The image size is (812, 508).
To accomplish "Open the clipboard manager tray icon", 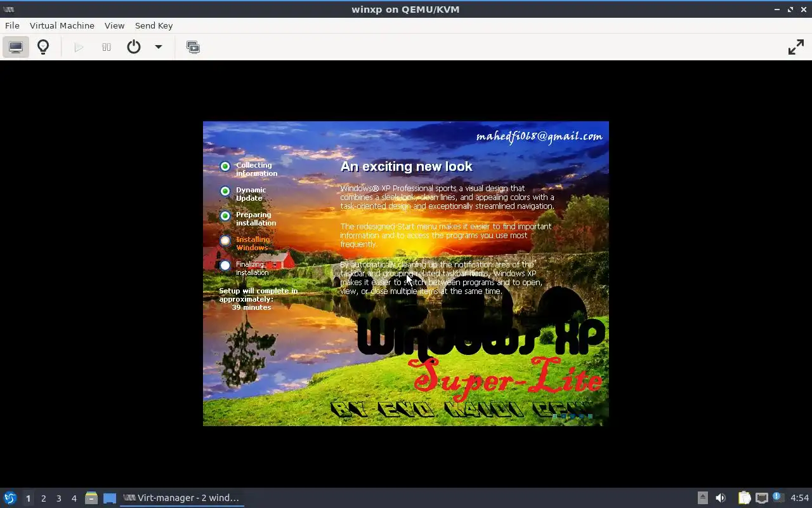I will tap(745, 498).
